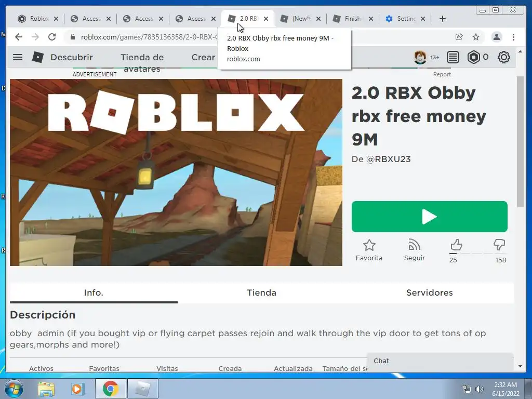Click the green Play button

(x=430, y=217)
